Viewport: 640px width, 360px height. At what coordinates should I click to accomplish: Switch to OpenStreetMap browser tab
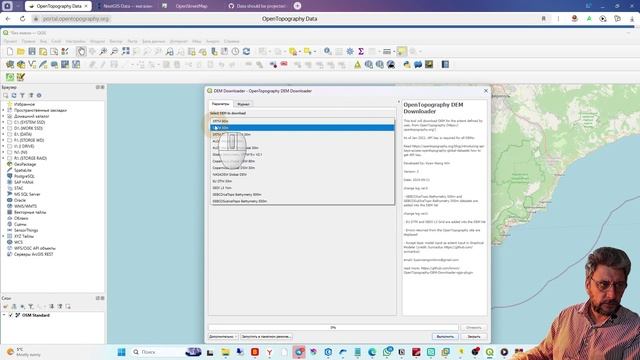click(191, 6)
